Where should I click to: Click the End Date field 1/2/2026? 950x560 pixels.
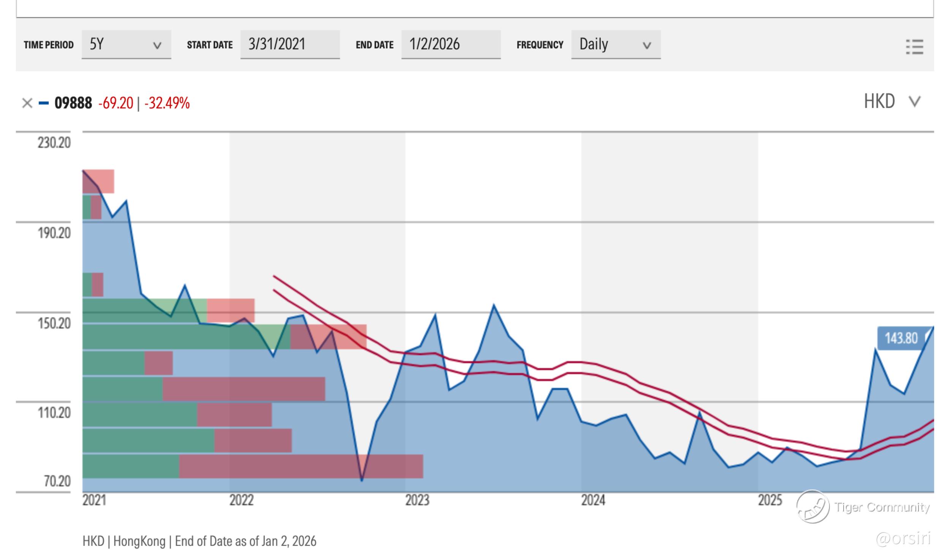click(451, 44)
